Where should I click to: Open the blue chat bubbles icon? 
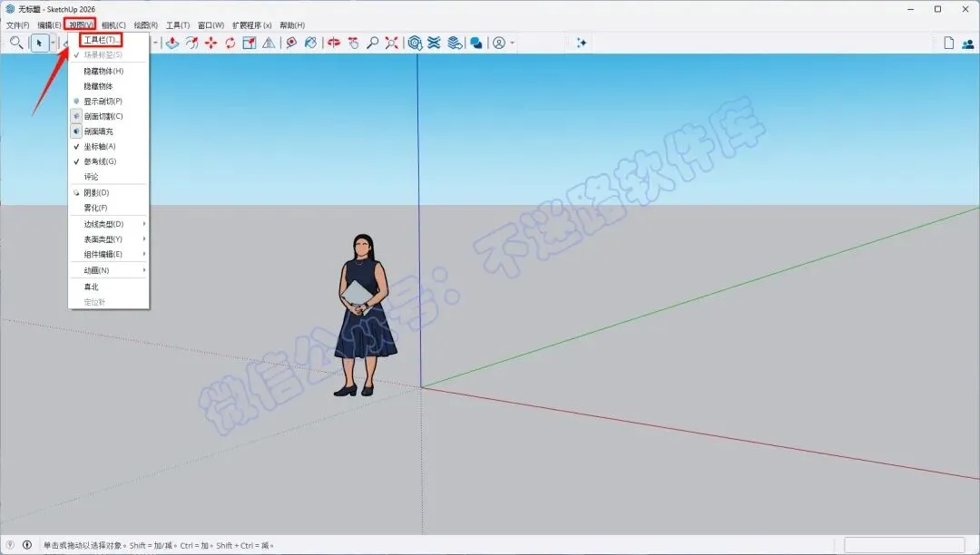476,43
